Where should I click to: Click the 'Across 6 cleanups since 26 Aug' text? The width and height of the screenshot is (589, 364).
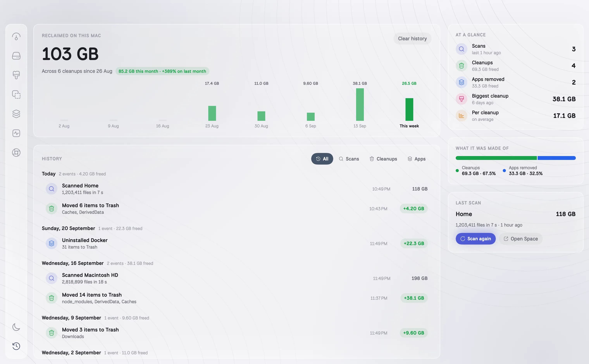(77, 71)
